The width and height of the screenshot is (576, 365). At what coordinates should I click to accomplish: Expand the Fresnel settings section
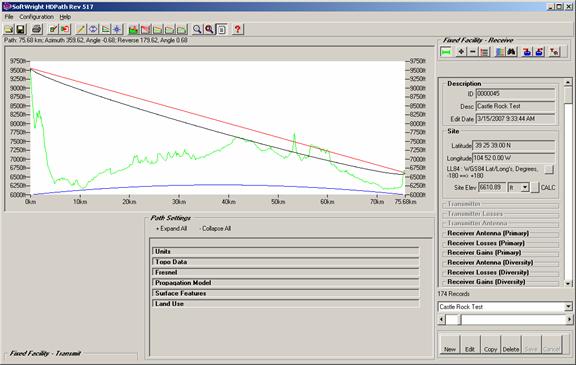[x=285, y=272]
